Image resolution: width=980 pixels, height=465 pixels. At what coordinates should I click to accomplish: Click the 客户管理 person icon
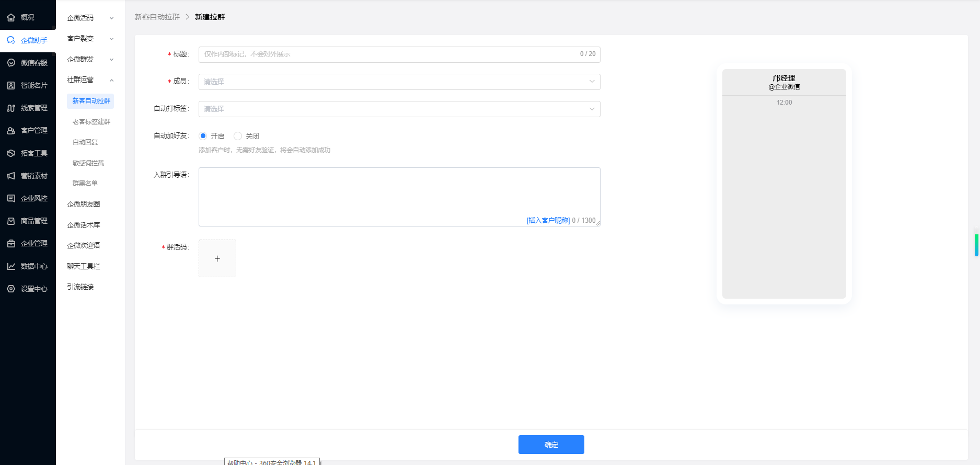11,131
